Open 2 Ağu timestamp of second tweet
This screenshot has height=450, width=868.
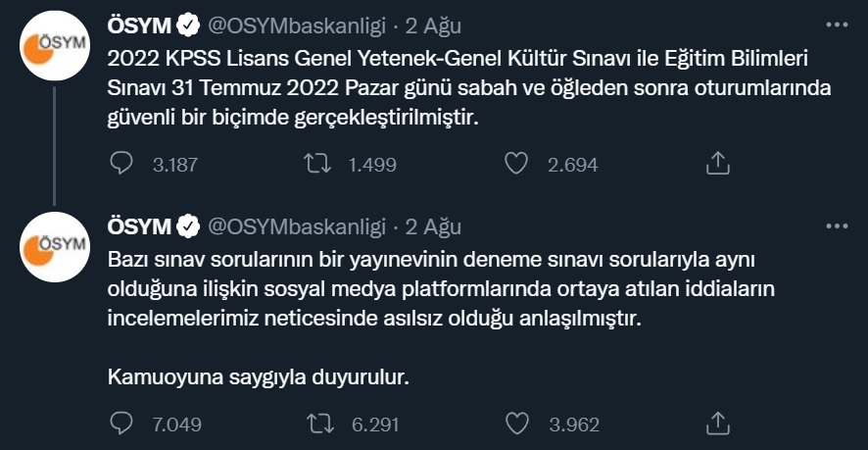click(433, 226)
